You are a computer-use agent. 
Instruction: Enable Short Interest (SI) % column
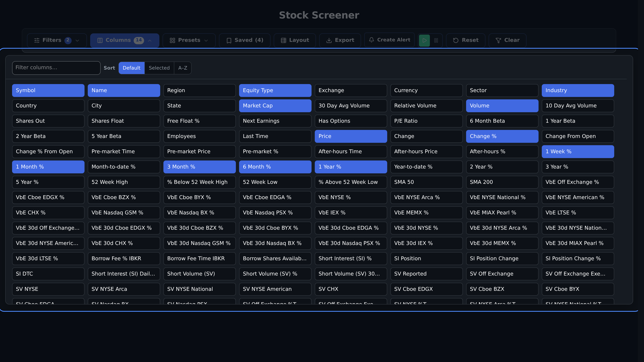(351, 259)
